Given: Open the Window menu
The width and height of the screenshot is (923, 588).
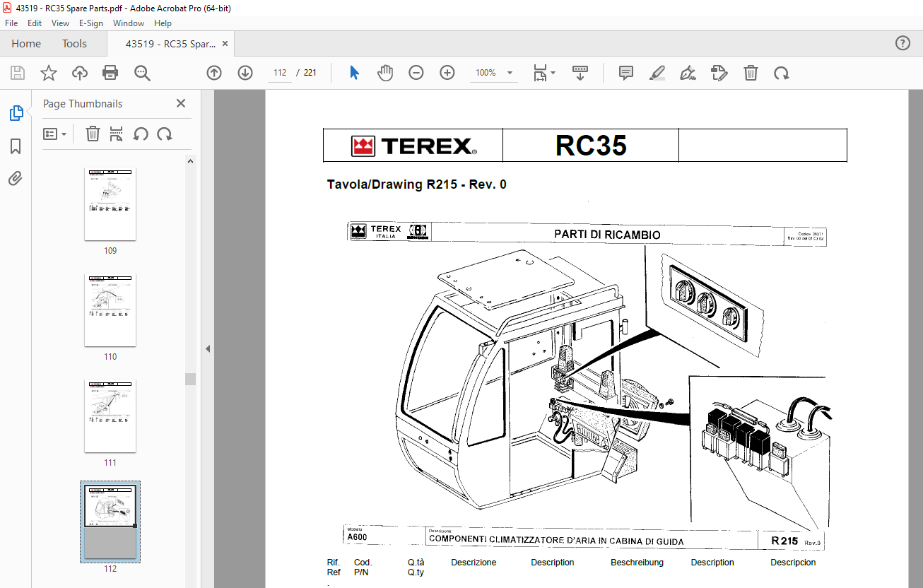Looking at the screenshot, I should coord(129,23).
